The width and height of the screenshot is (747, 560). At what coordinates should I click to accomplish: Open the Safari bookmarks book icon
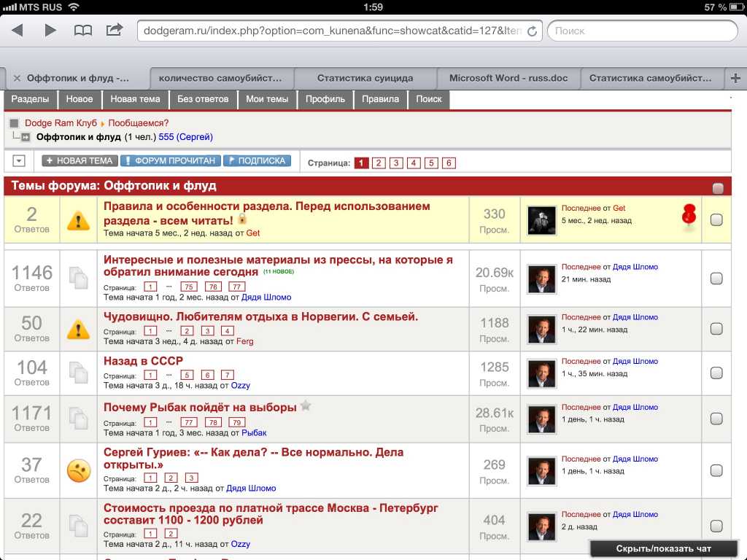83,31
